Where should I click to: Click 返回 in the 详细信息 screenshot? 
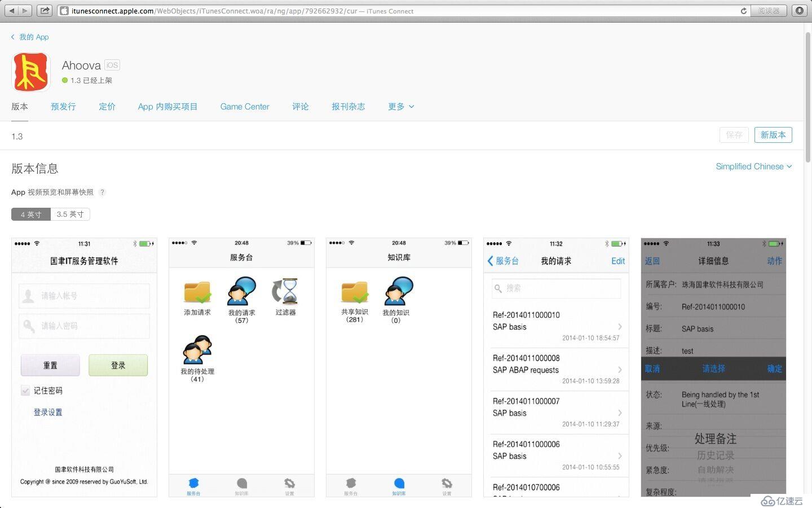point(652,261)
